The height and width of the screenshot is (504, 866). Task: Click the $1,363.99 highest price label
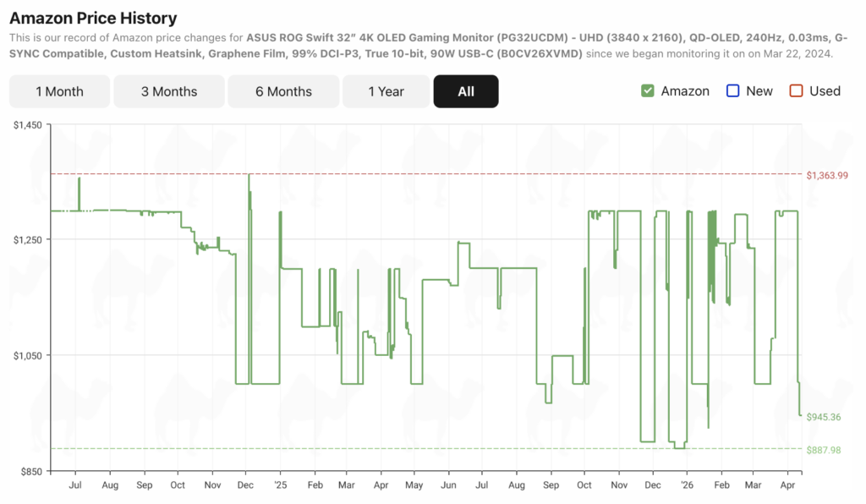point(827,175)
